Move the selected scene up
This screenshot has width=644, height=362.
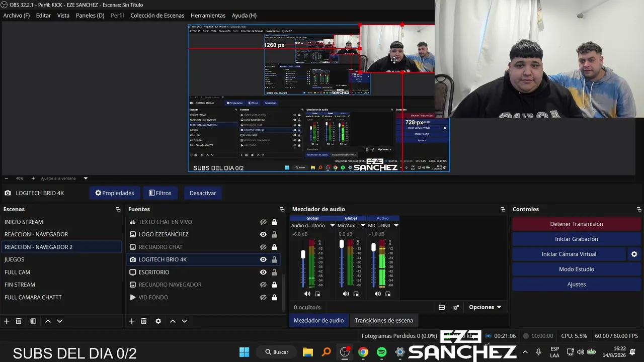[48, 321]
